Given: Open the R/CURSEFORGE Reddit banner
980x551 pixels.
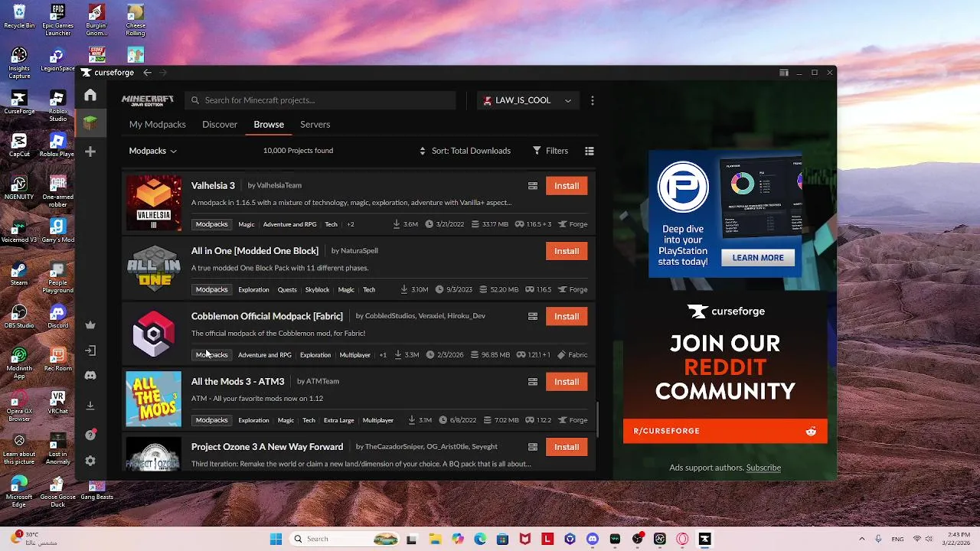Looking at the screenshot, I should (x=725, y=431).
